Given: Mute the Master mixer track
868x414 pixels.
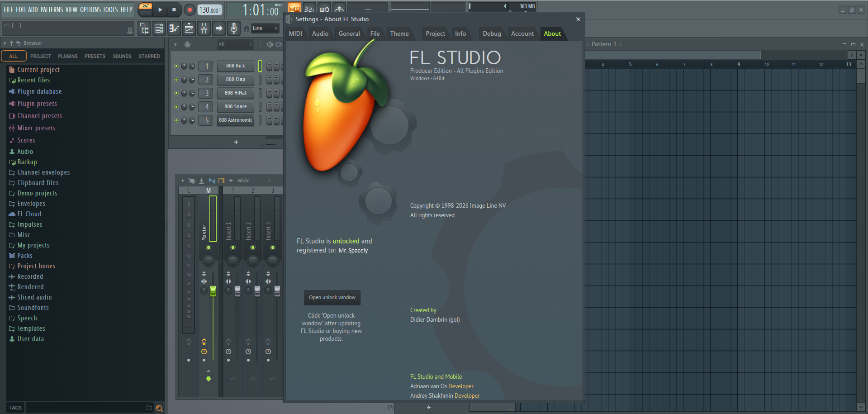Looking at the screenshot, I should point(209,247).
